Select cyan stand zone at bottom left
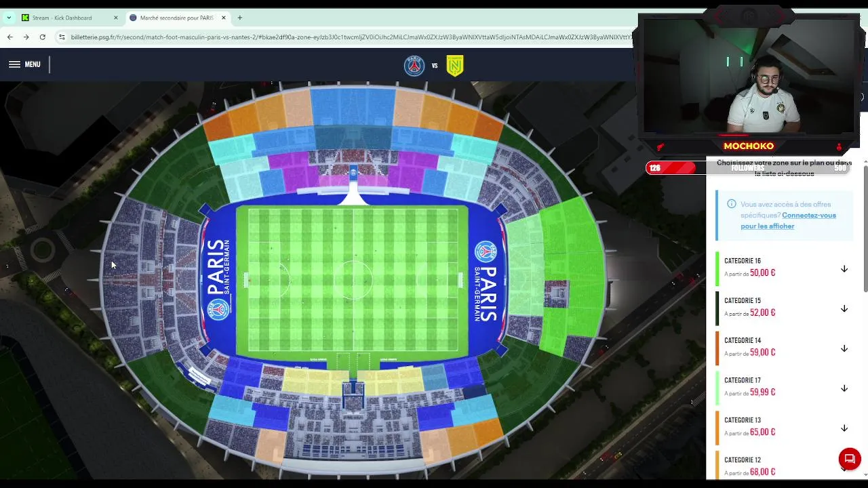 (231, 409)
